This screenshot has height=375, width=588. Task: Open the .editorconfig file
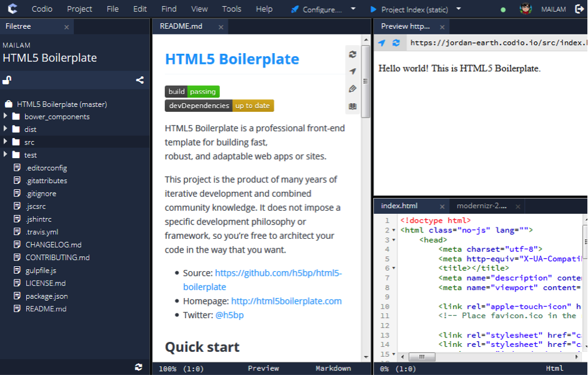point(46,168)
